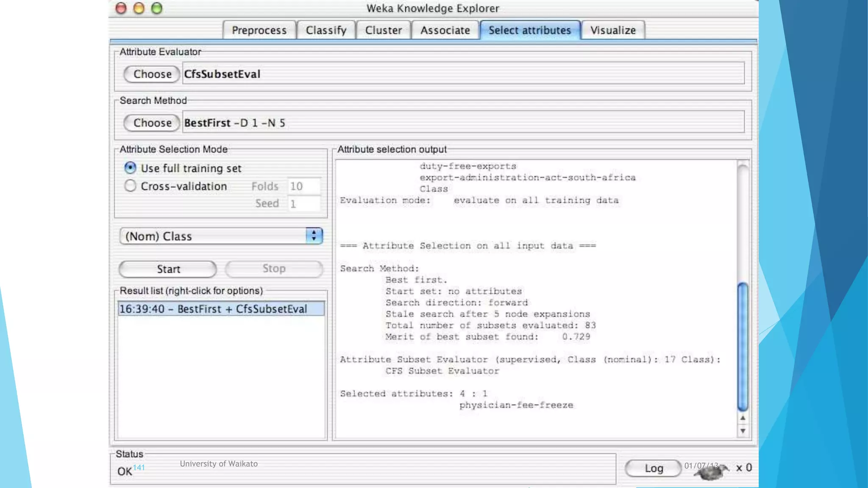Screen dimensions: 868x488
Task: Open the Visualize tab
Action: [613, 30]
